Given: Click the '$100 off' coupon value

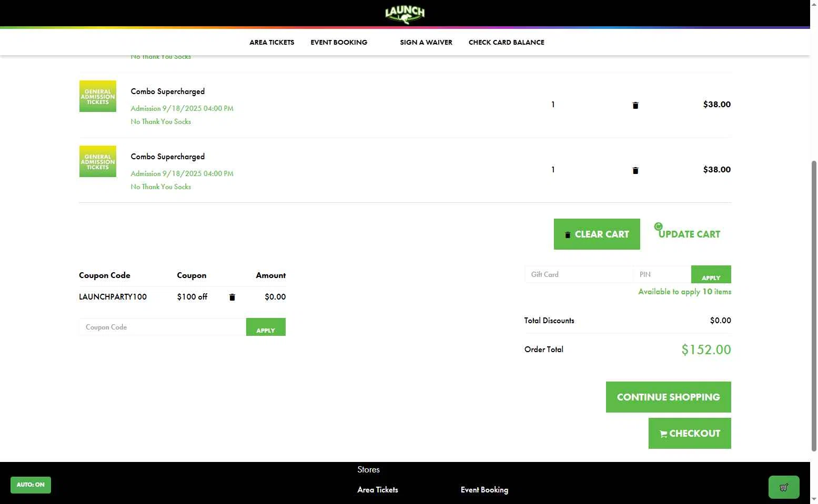Looking at the screenshot, I should click(x=192, y=297).
